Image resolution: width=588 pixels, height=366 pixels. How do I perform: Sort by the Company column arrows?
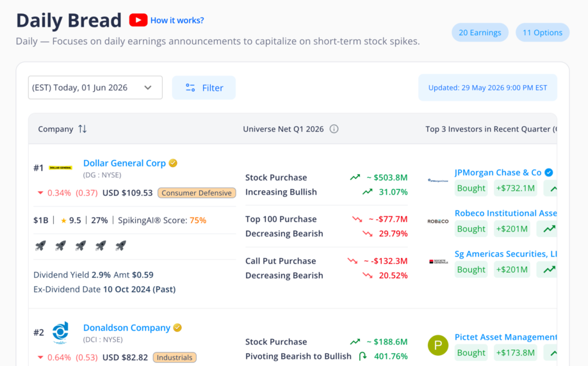tap(83, 129)
